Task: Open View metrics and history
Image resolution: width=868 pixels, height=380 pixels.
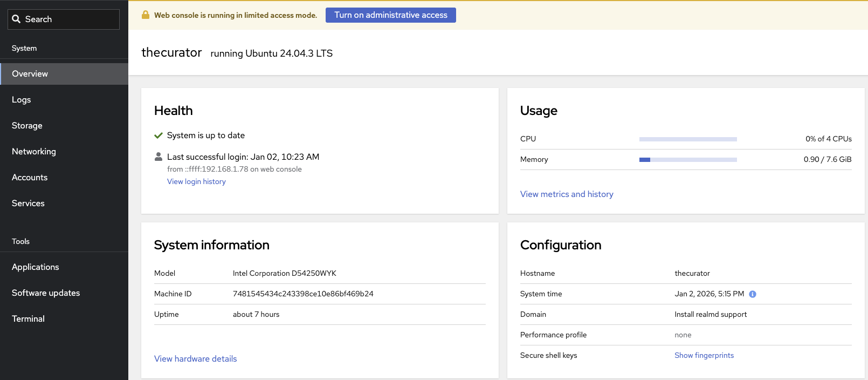Action: 567,194
